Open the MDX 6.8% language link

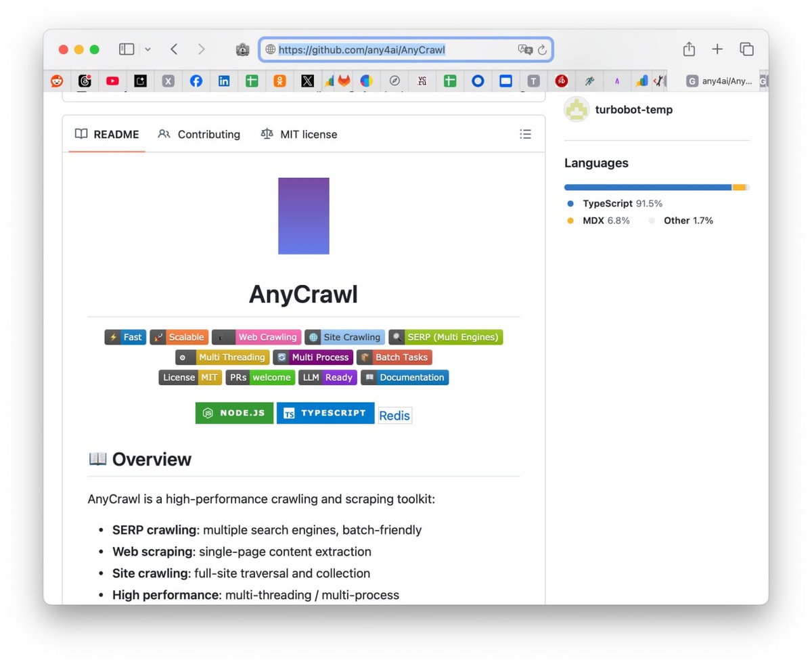tap(598, 221)
